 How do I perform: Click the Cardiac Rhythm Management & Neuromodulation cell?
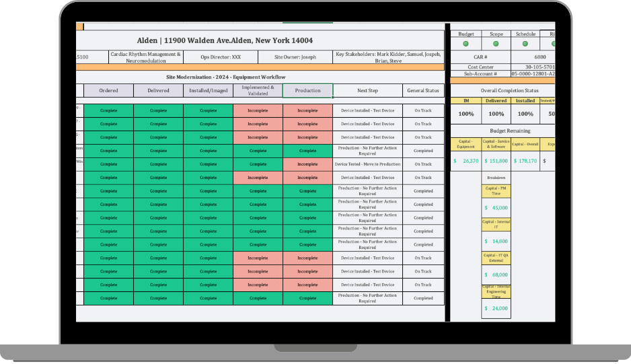146,57
